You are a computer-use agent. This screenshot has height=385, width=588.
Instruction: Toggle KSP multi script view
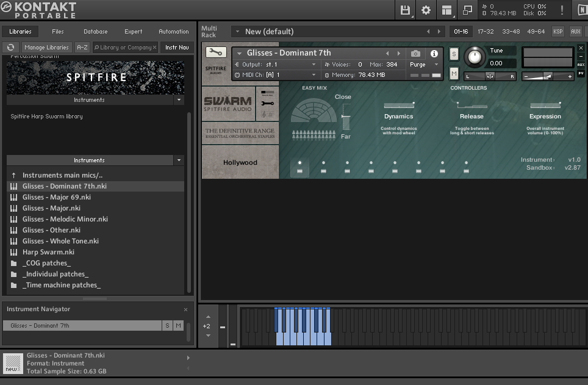click(x=558, y=32)
